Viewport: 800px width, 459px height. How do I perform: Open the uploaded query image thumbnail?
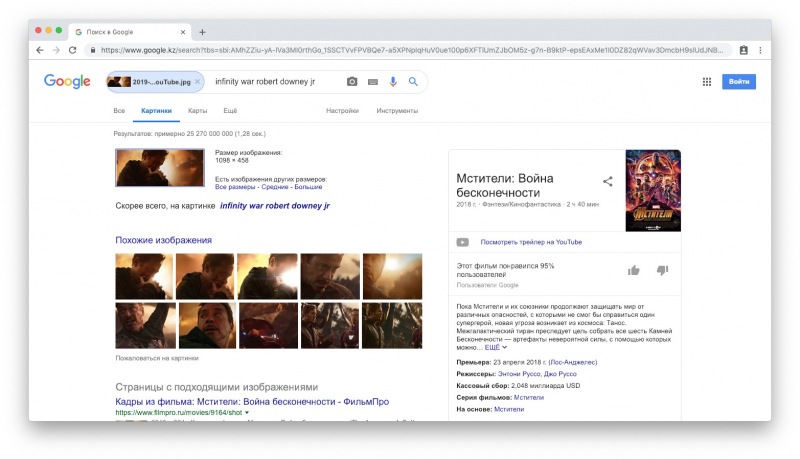point(160,168)
